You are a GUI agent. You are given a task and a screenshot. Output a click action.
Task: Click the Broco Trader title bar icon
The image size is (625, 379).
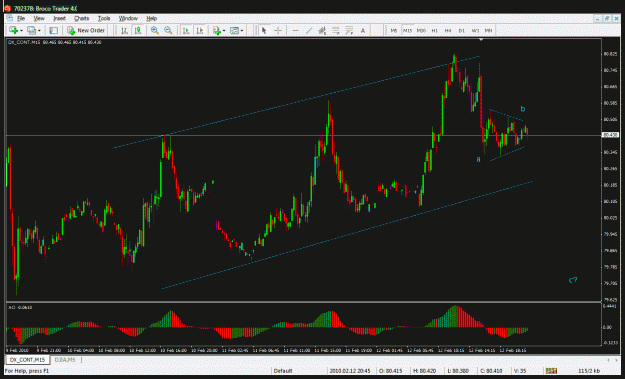click(7, 8)
